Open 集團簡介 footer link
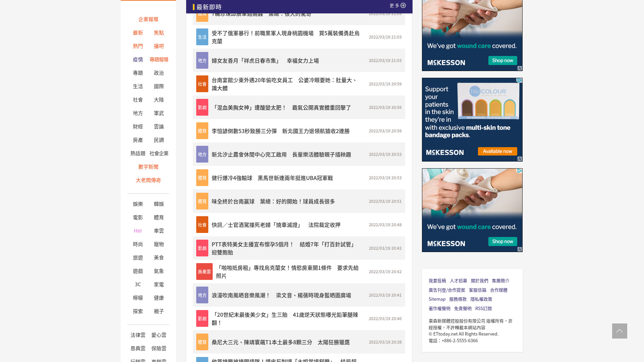 pos(501,281)
